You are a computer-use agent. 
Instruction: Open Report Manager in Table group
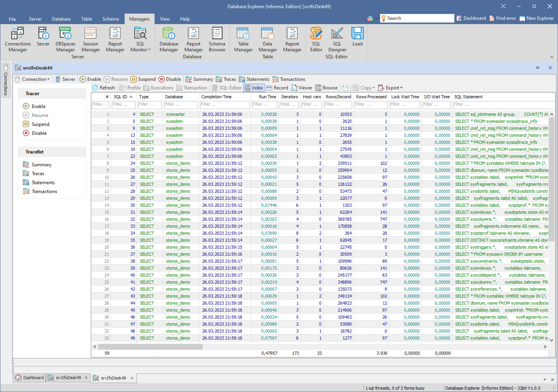[x=292, y=40]
